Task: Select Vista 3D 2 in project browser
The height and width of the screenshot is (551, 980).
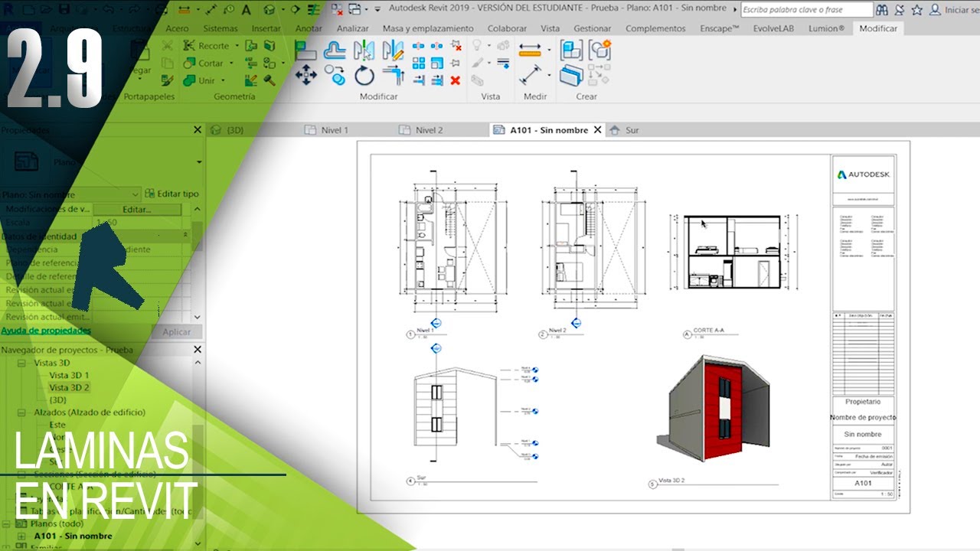Action: pos(69,387)
